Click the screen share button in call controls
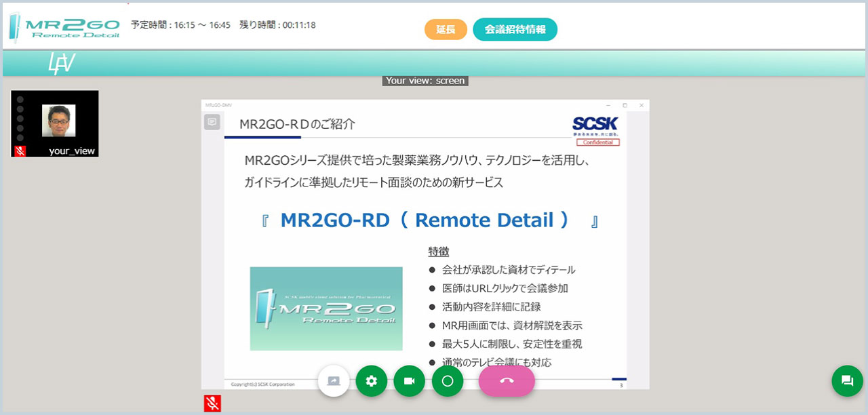Image resolution: width=868 pixels, height=415 pixels. click(x=334, y=381)
